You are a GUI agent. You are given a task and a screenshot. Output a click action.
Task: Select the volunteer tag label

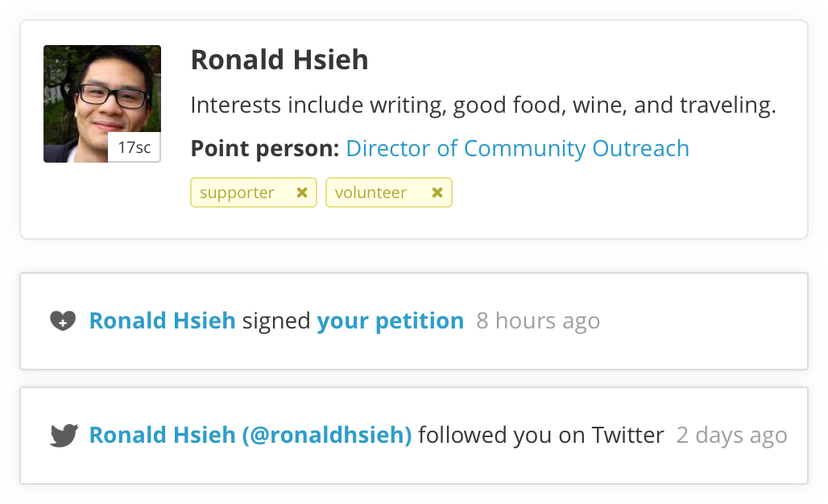point(371,192)
